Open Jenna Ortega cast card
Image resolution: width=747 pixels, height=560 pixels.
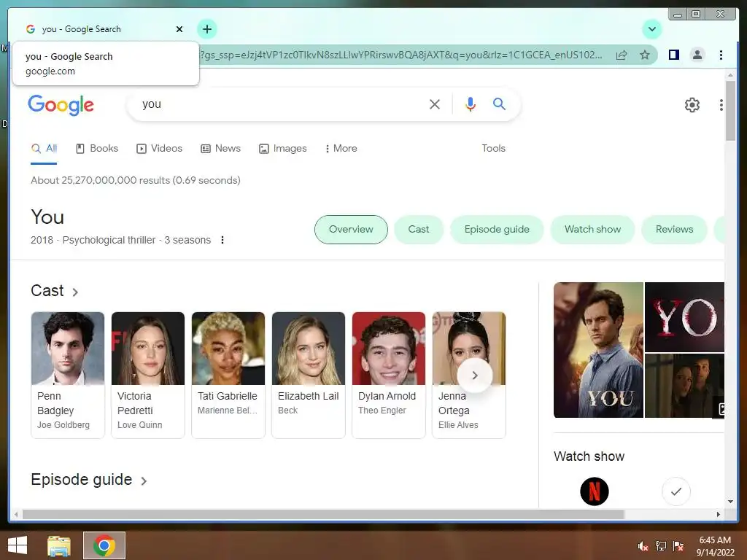coord(469,375)
